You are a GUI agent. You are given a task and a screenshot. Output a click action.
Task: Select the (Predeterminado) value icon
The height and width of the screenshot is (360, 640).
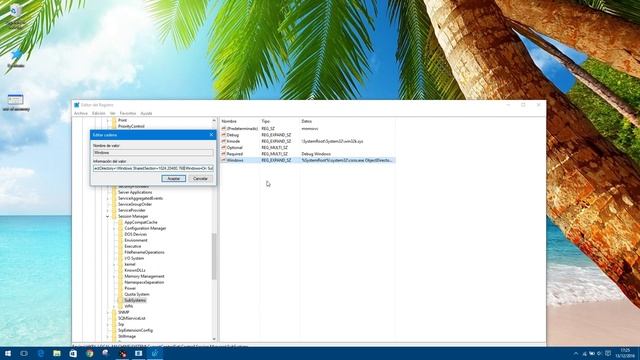click(x=224, y=128)
